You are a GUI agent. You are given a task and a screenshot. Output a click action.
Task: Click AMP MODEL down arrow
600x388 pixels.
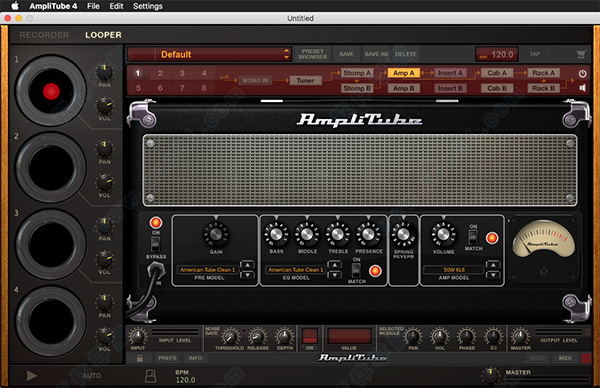point(493,275)
